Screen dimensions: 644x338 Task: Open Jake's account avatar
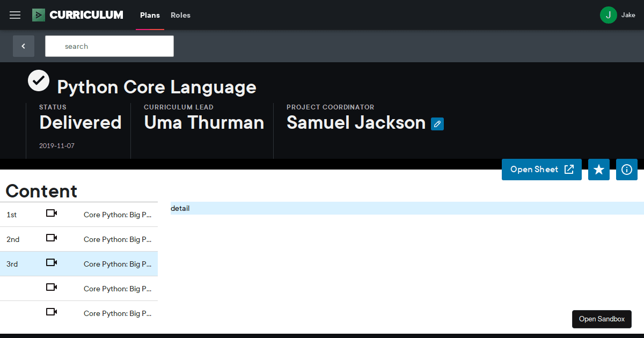click(608, 14)
